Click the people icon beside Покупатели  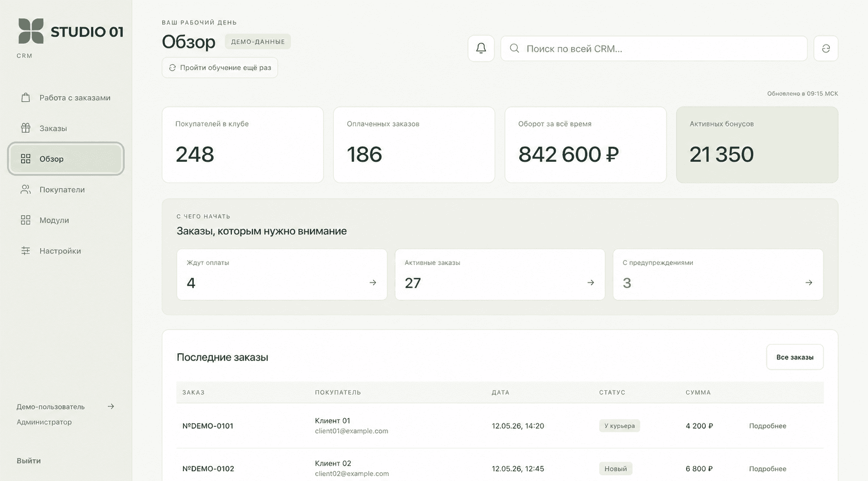pyautogui.click(x=25, y=190)
